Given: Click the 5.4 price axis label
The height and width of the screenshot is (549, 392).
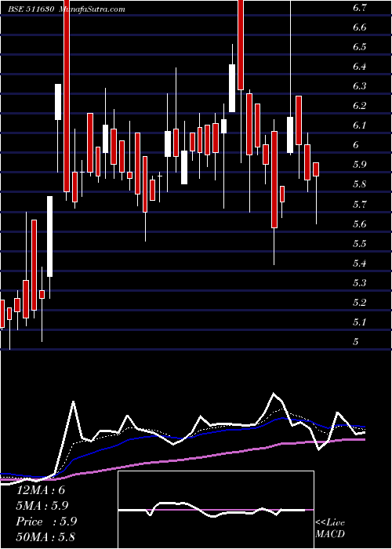Looking at the screenshot, I should (x=360, y=264).
